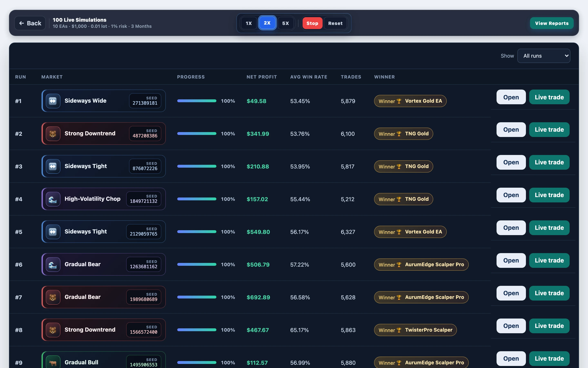Screen dimensions: 588x368
Task: Click the wave icon for High-Volatility Chop
Action: pos(53,199)
